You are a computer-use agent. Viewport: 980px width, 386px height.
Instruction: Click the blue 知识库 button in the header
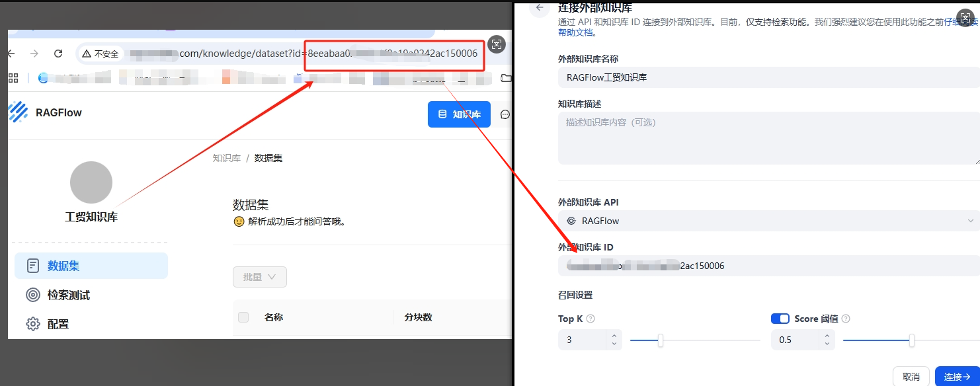click(x=459, y=114)
